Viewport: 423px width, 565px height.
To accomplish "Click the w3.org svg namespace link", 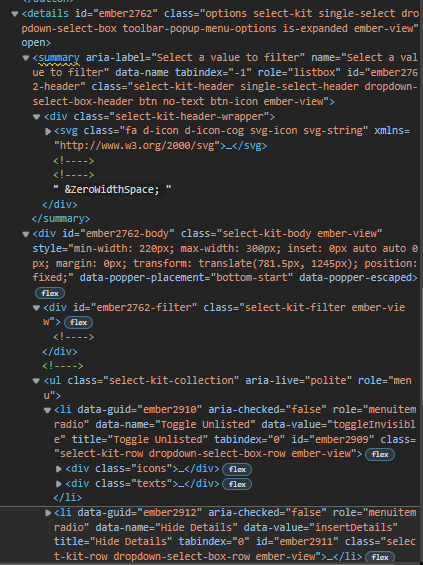I will coord(137,146).
